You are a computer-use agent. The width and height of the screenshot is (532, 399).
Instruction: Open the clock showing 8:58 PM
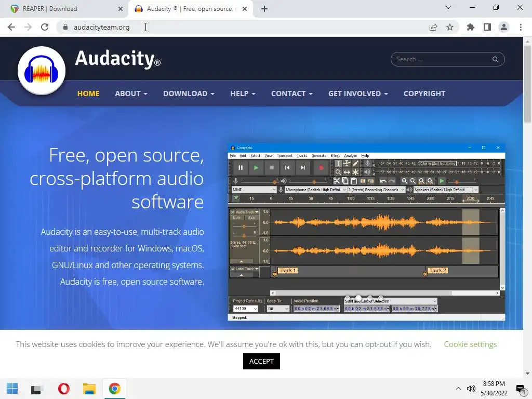494,389
